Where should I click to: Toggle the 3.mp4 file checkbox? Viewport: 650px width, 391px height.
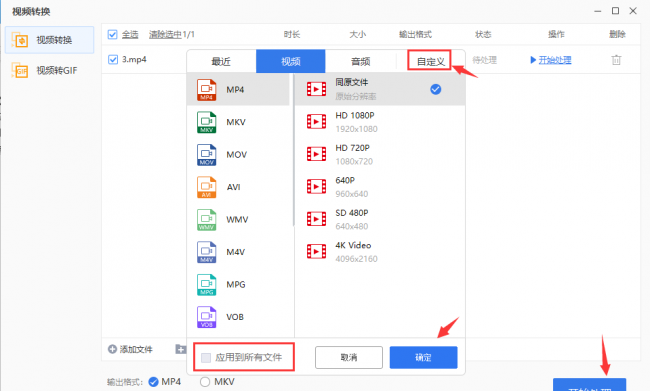(x=113, y=60)
